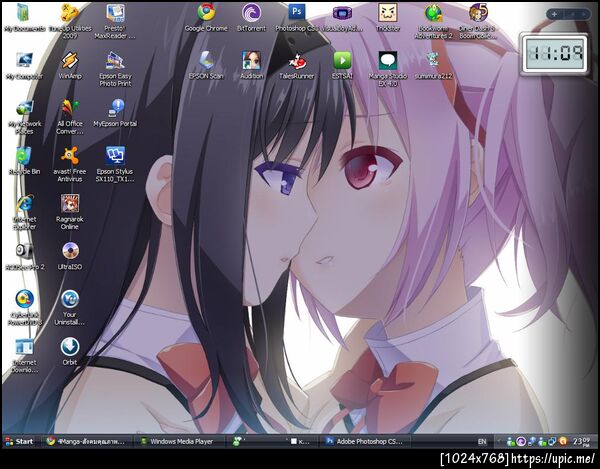Click the purple BitTorrent tray icon

tap(520, 441)
